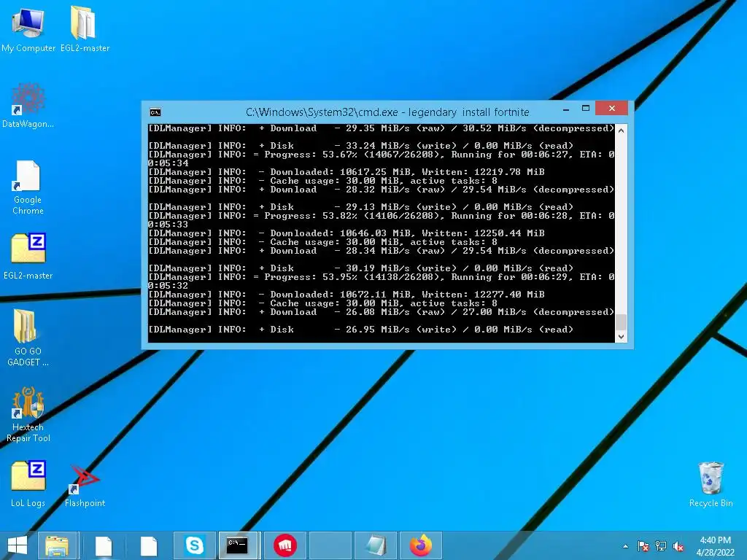This screenshot has width=747, height=560.
Task: Minimize the cmd.exe window
Action: coord(566,109)
